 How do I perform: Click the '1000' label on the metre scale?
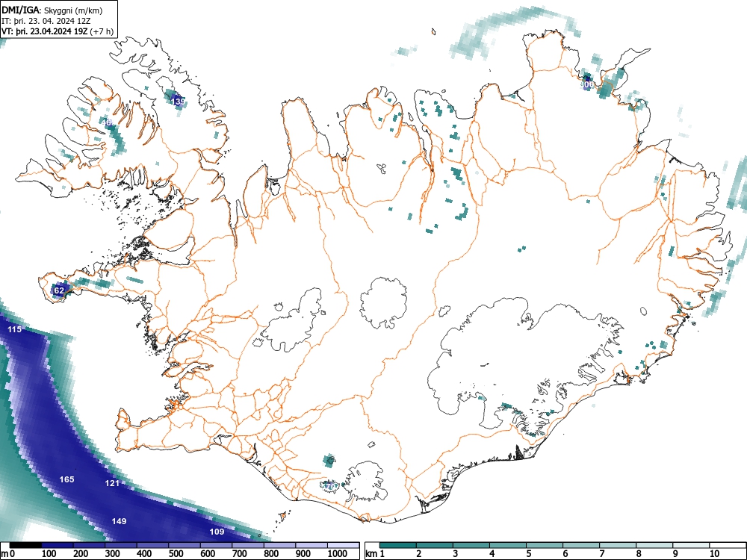pos(338,553)
